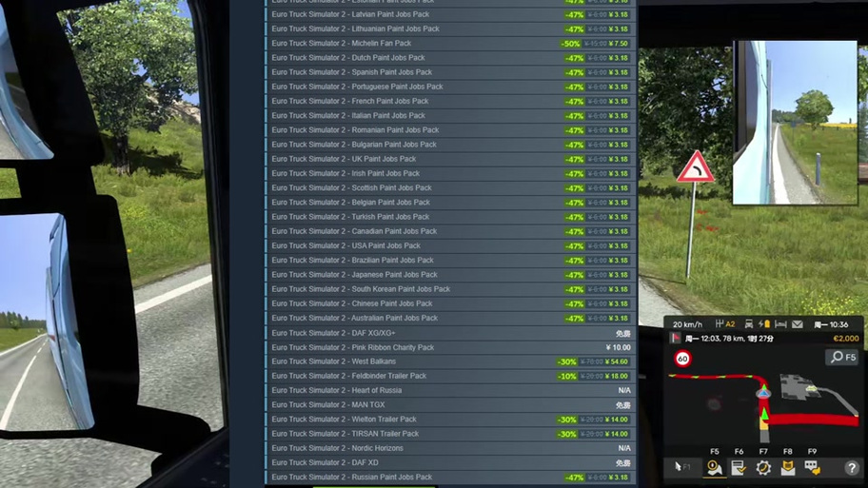Open the free DAF XD DLC row
Screen dimensions: 868x488
[x=450, y=462]
